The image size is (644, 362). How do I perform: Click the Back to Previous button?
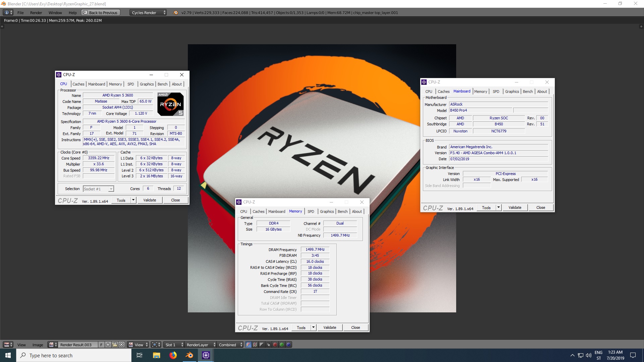pyautogui.click(x=100, y=13)
